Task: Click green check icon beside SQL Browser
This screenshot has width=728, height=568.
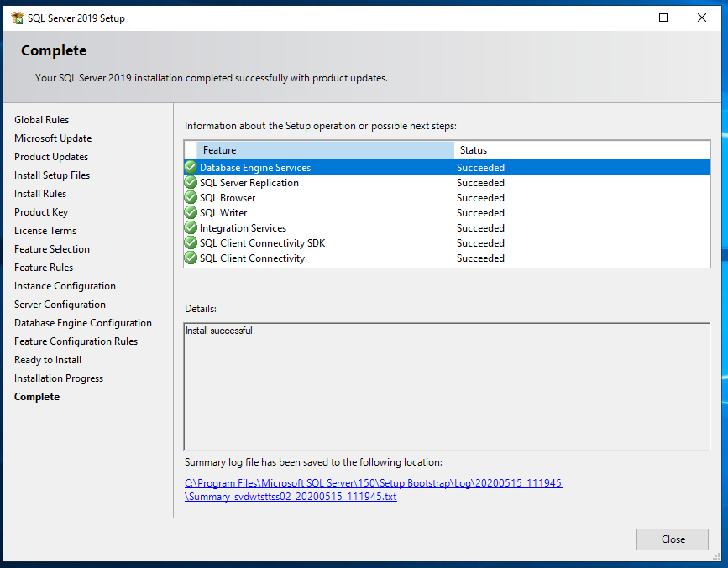Action: 191,198
